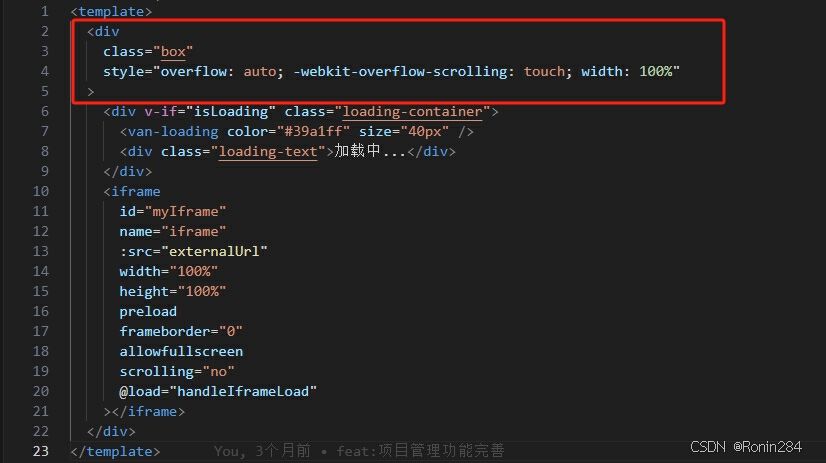Click the opening <template> tag
Viewport: 826px width, 463px height.
point(111,11)
